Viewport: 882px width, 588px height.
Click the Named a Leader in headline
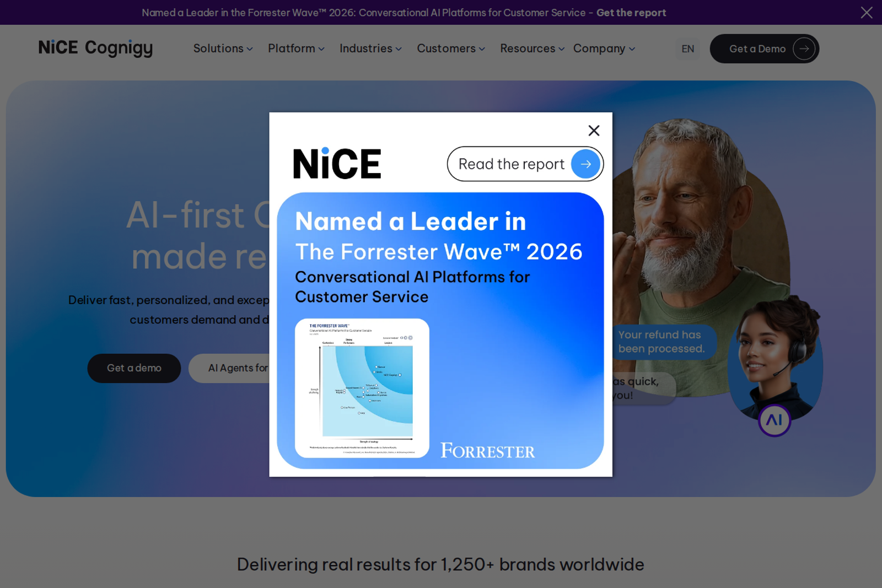click(411, 222)
